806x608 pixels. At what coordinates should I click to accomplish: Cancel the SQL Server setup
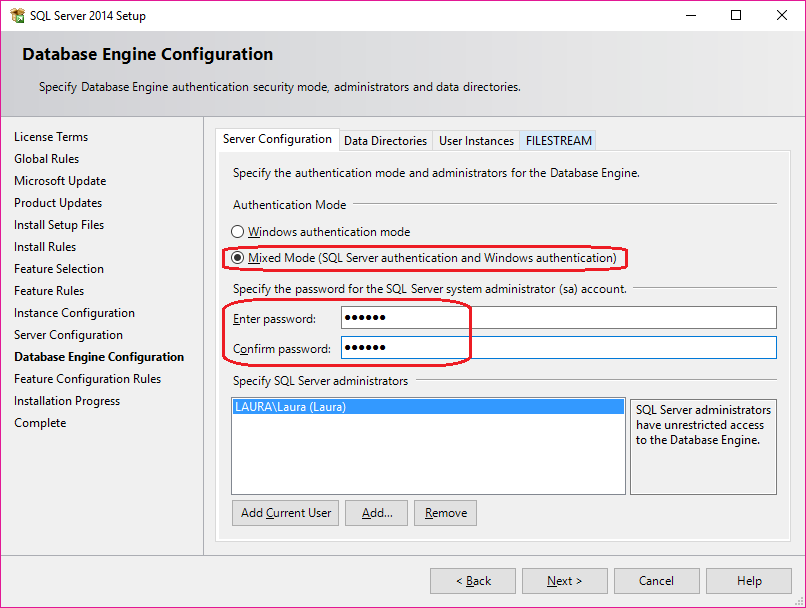coord(656,581)
